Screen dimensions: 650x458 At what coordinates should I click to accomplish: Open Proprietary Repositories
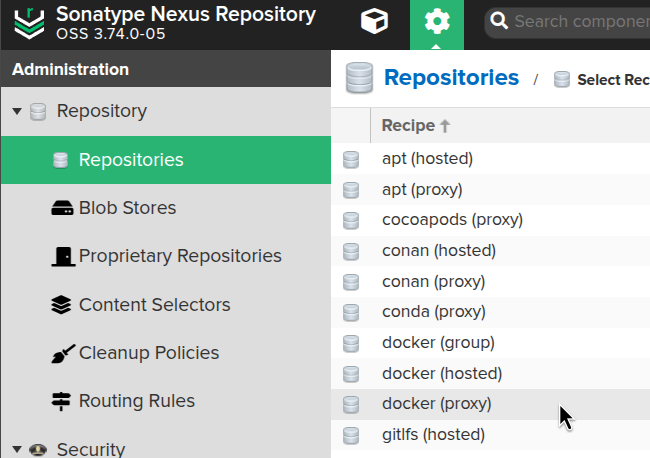[x=180, y=256]
